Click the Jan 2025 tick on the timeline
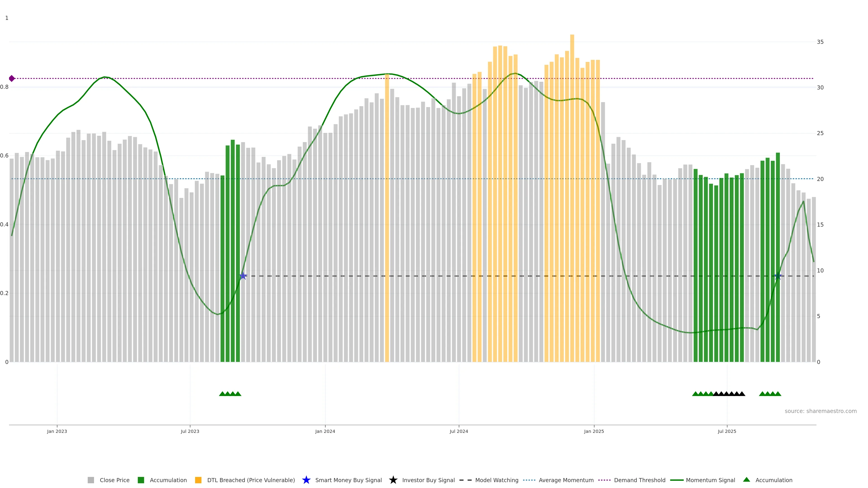 (594, 431)
